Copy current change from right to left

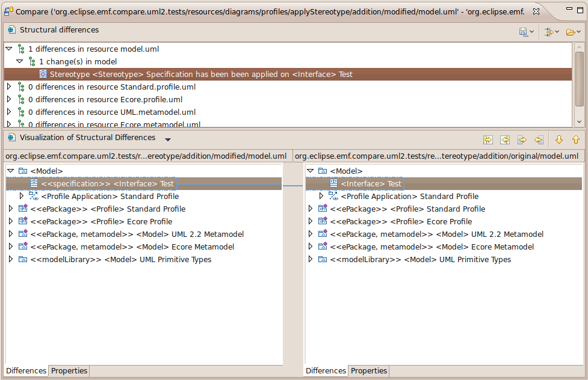(539, 139)
